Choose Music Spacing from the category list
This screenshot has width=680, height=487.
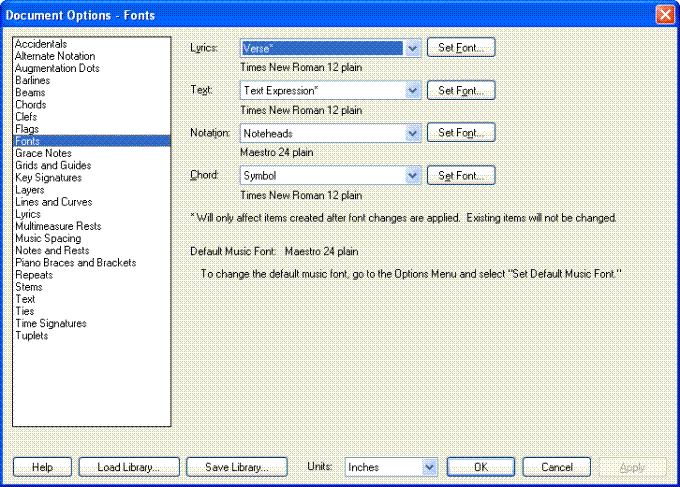(48, 238)
